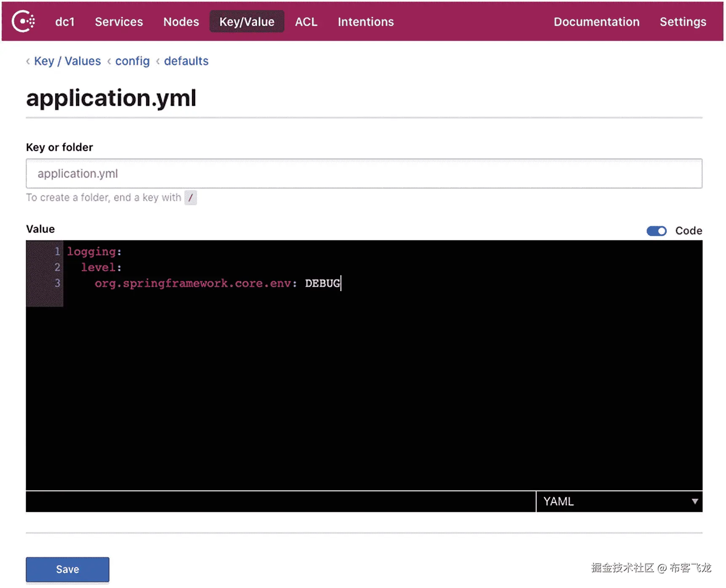Open the Intentions tab
726x588 pixels.
(366, 22)
